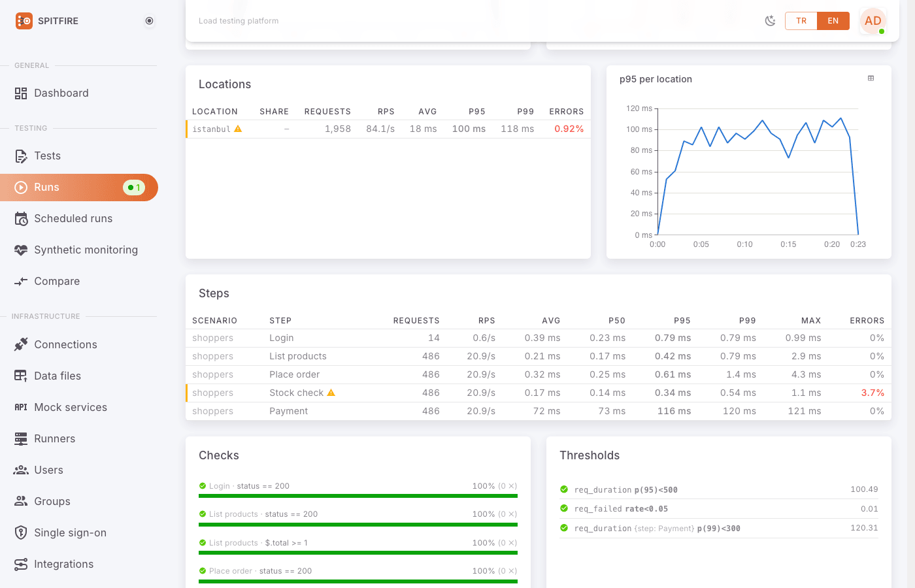Click the Payment p(99)<300 threshold row
This screenshot has width=915, height=588.
[719, 529]
